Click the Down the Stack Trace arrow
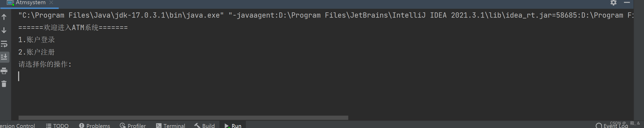Screen dimensions: 644x128 coord(4,31)
